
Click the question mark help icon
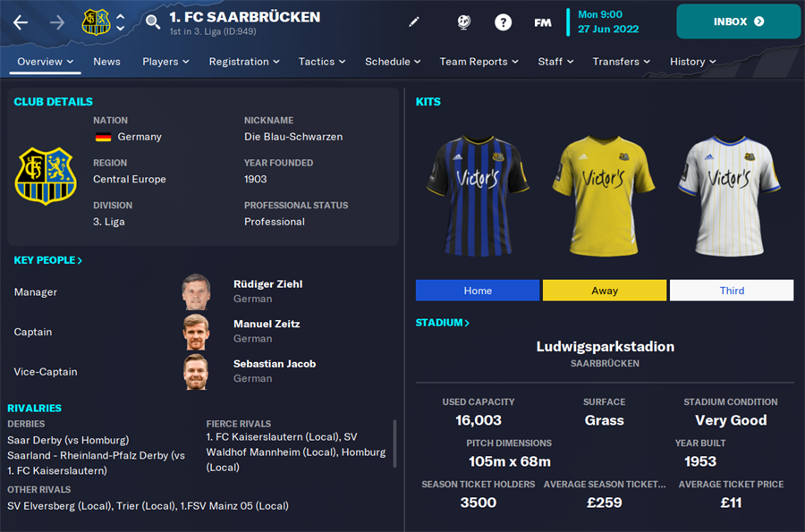pyautogui.click(x=503, y=22)
